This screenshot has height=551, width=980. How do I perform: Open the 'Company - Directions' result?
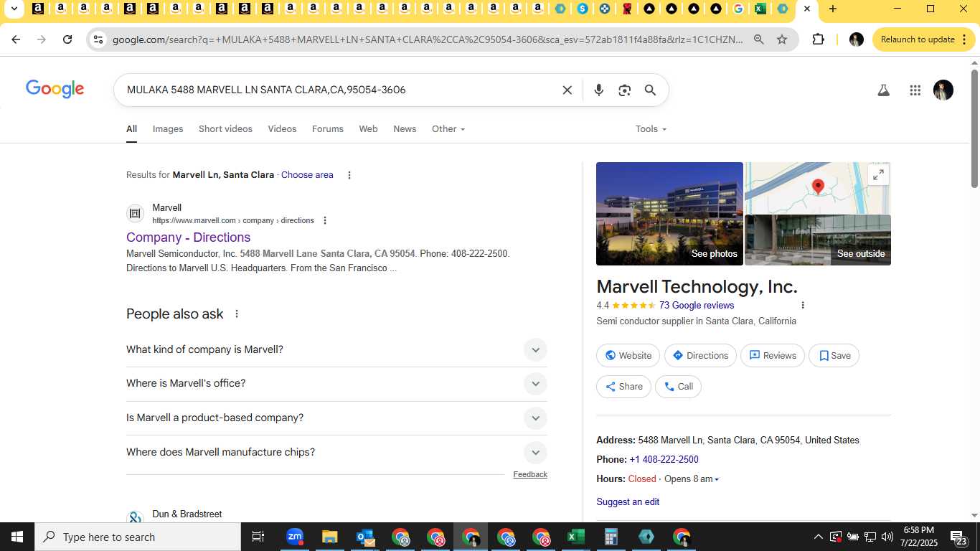click(189, 237)
